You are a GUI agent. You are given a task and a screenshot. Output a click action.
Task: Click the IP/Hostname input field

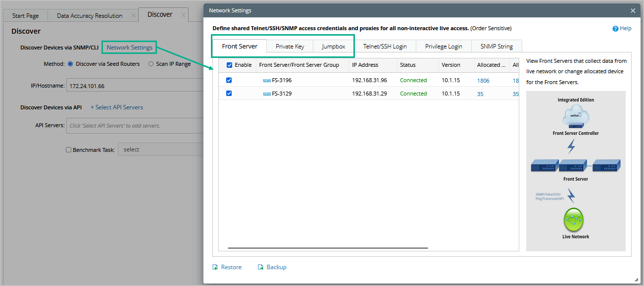135,86
